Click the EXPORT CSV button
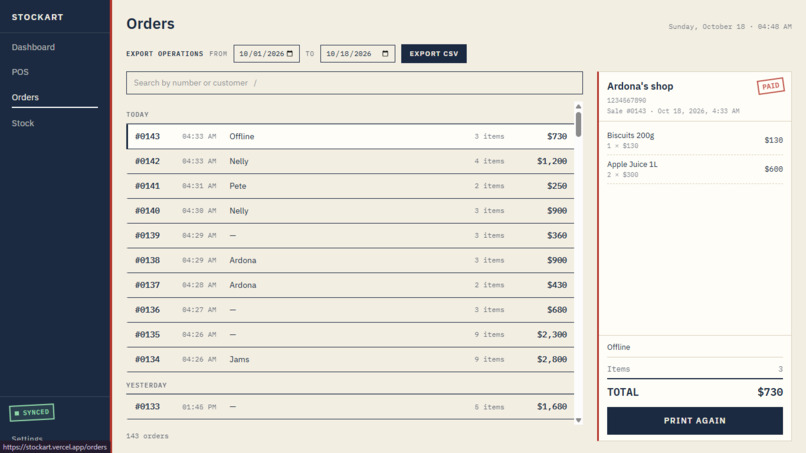 [434, 53]
